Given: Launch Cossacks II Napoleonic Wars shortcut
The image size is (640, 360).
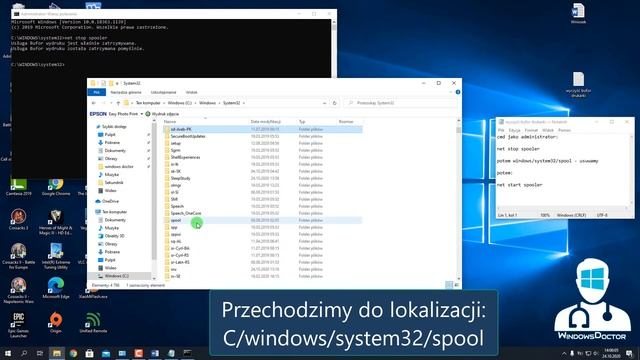Looking at the screenshot, I should click(x=18, y=290).
